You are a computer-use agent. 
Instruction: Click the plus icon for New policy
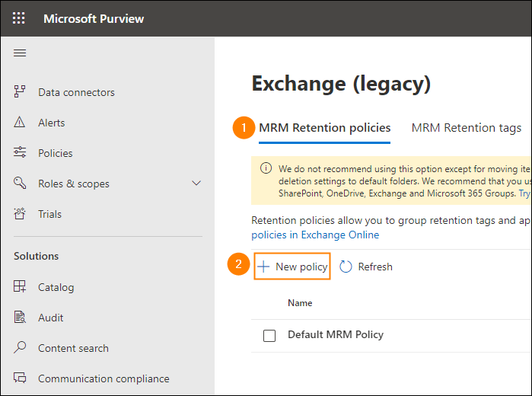pyautogui.click(x=263, y=267)
